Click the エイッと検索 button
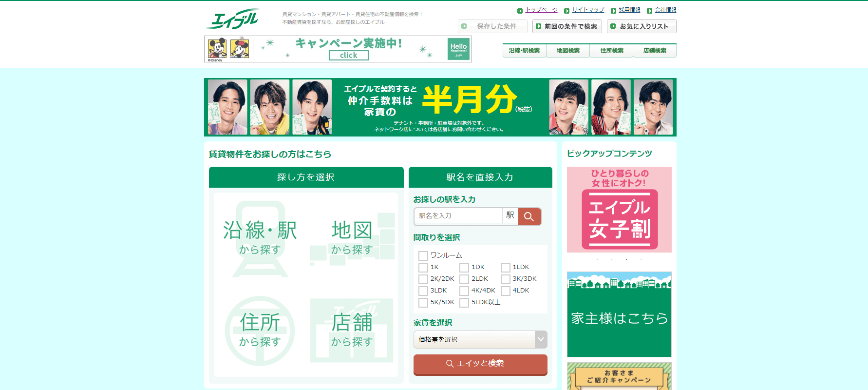Screen dimensions: 868x390 (480, 364)
